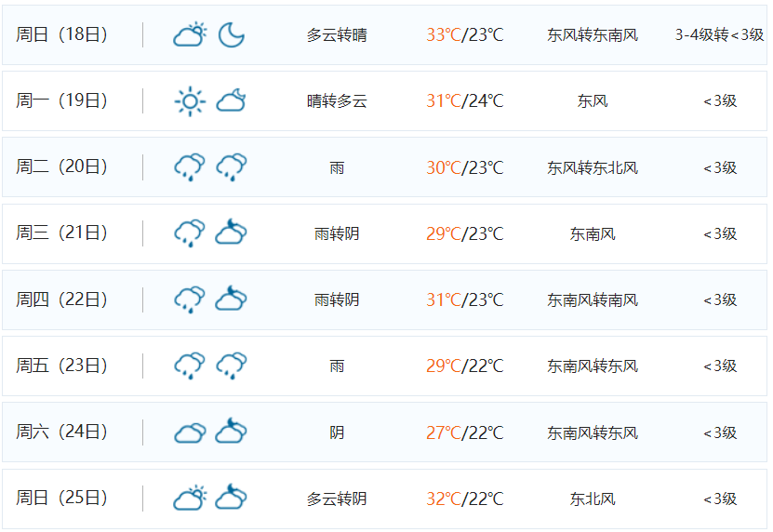Viewport: 773px width, 532px height.
Task: Select the sunny icon for 周一 19日
Action: tap(190, 101)
